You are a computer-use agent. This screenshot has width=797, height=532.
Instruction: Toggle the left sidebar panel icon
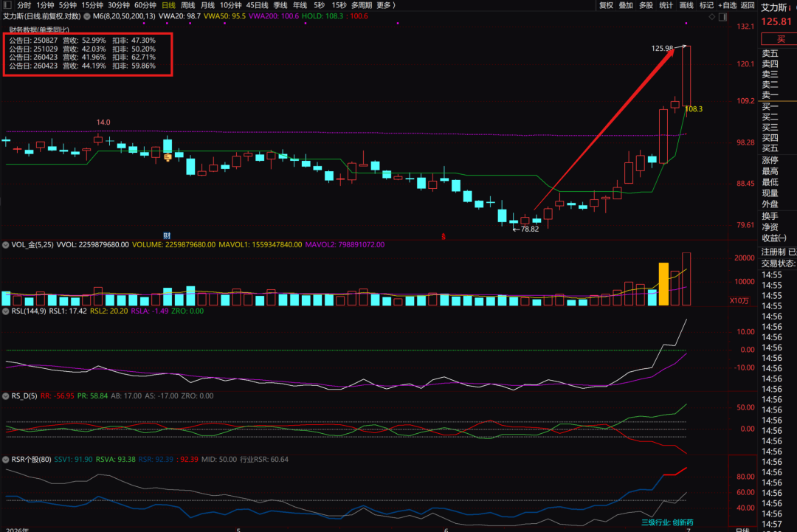tap(7, 5)
